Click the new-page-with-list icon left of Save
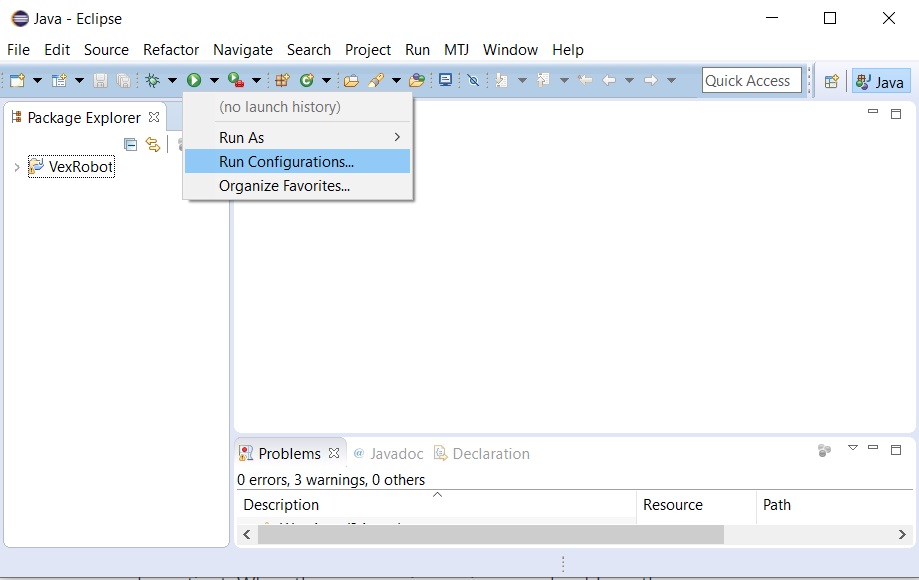 [x=59, y=80]
